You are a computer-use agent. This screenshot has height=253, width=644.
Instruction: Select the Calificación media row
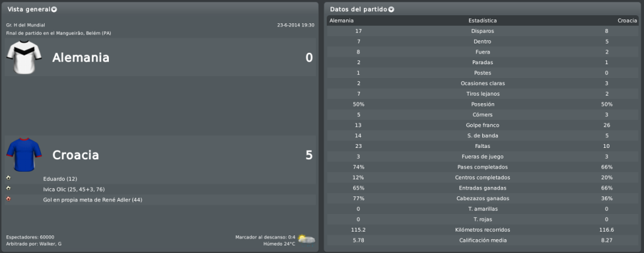(483, 240)
